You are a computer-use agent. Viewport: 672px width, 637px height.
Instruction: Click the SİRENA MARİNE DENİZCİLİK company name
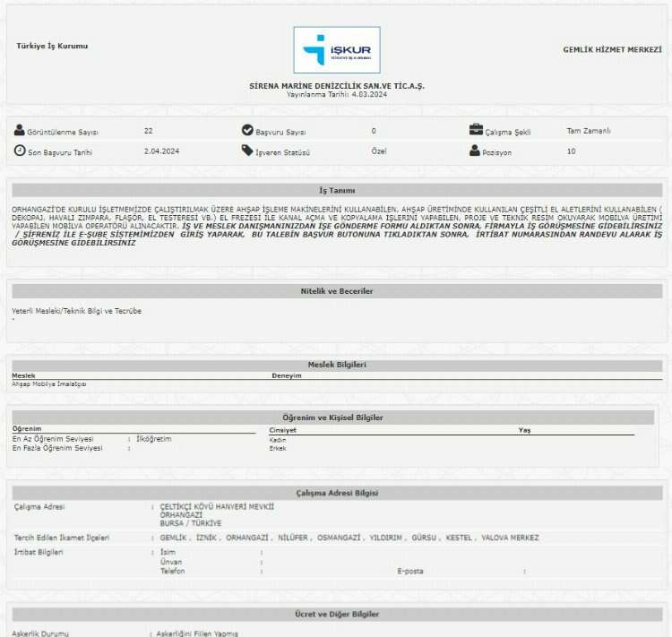336,85
